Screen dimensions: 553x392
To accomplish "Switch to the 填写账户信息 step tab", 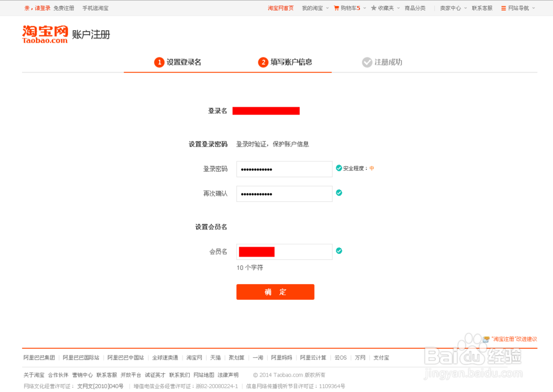I will click(291, 62).
